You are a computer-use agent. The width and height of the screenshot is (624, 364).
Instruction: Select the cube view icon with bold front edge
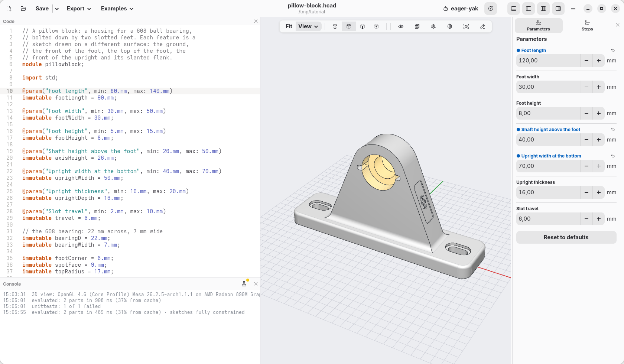coord(363,26)
